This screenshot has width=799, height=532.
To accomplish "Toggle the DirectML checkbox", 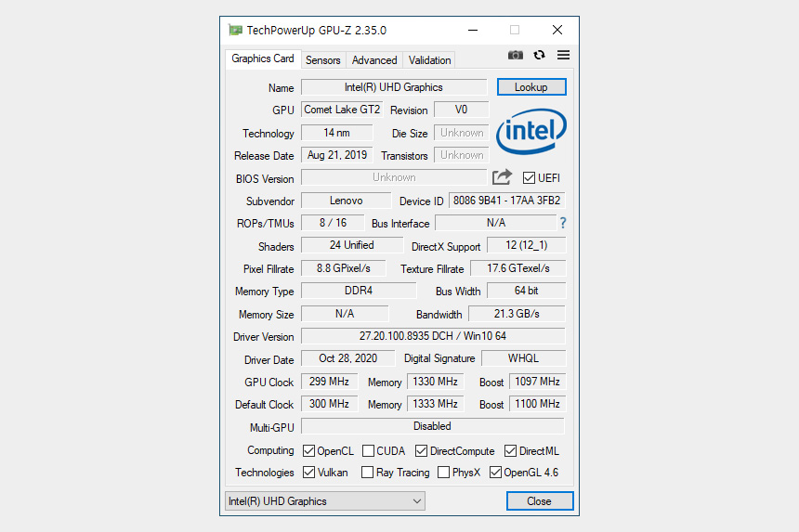I will click(510, 451).
